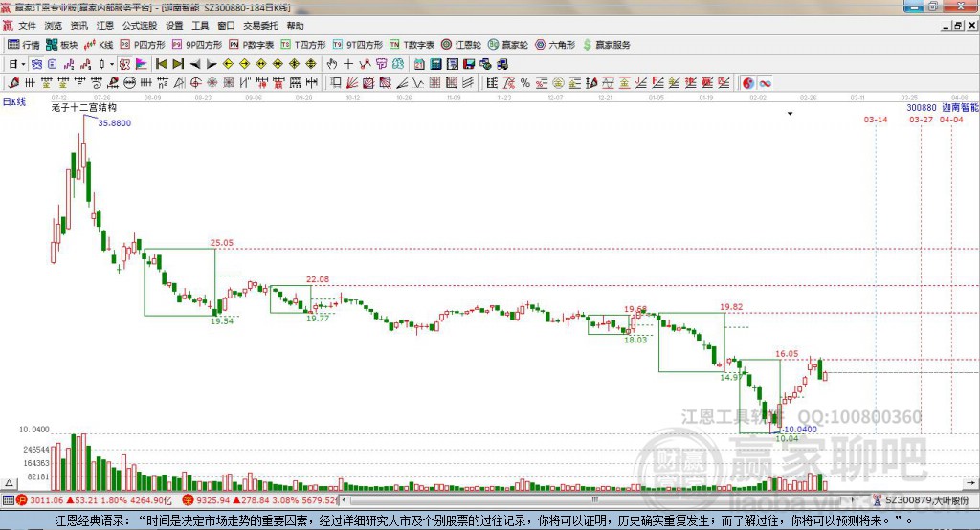
Task: Click the 04-04 date marker label
Action: (951, 120)
